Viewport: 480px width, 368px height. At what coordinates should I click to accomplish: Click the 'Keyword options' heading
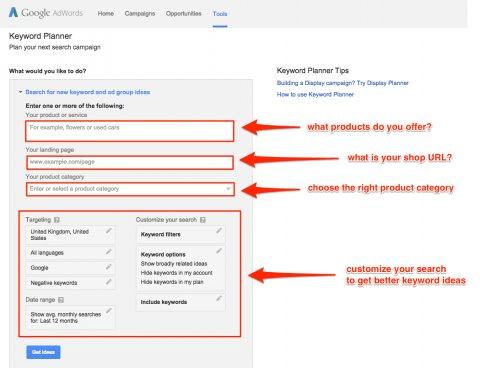(163, 254)
